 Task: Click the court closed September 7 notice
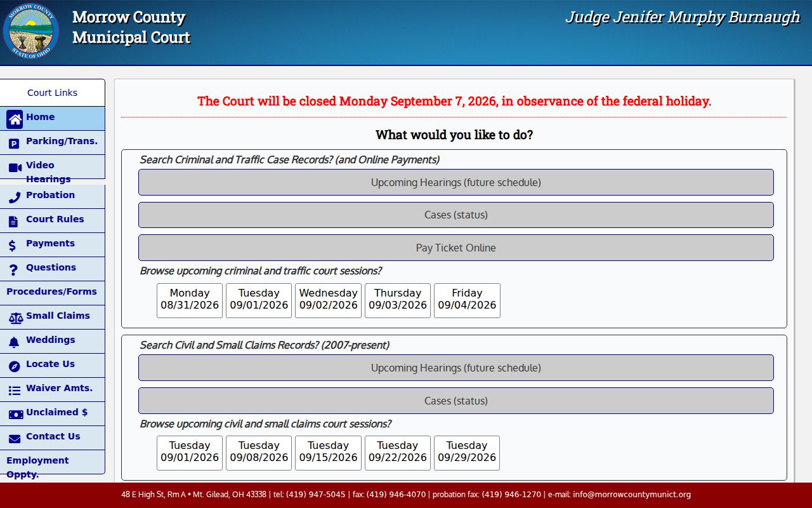coord(454,101)
